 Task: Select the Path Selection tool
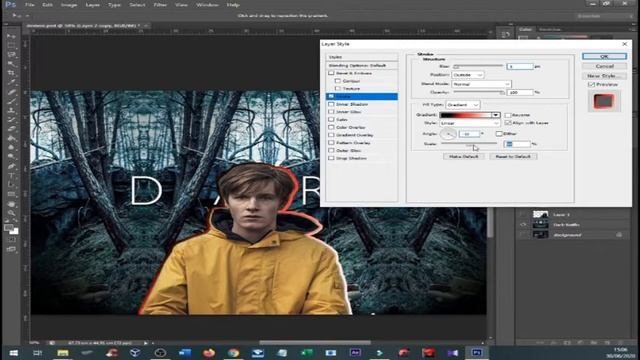point(11,185)
